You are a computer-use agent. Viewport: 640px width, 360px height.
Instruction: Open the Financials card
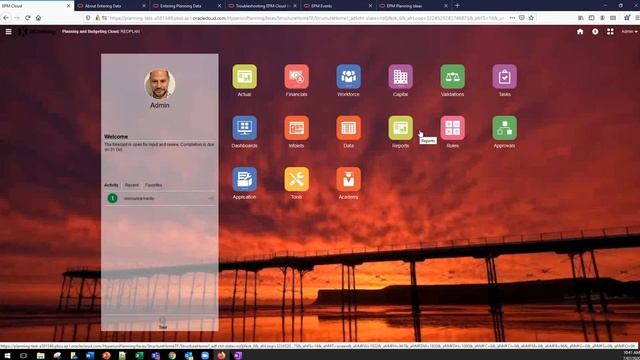296,76
